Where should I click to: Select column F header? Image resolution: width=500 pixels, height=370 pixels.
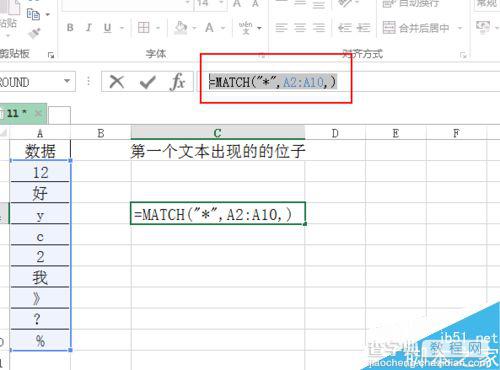coord(456,133)
